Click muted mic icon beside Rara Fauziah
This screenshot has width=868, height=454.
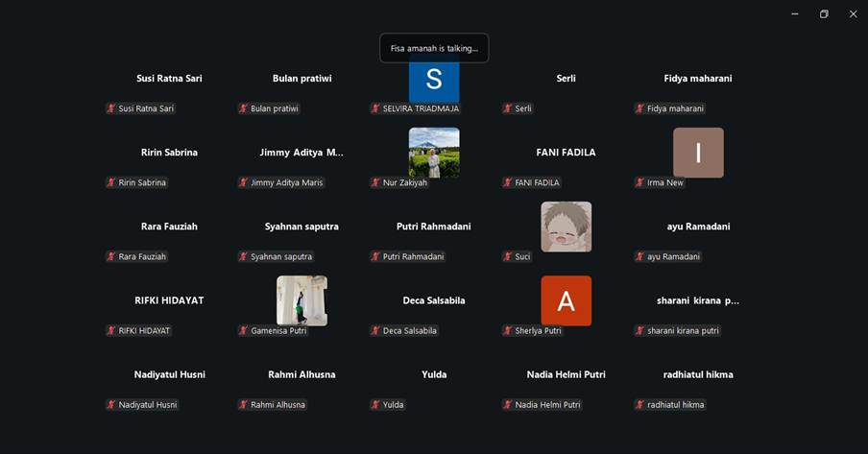click(x=111, y=256)
